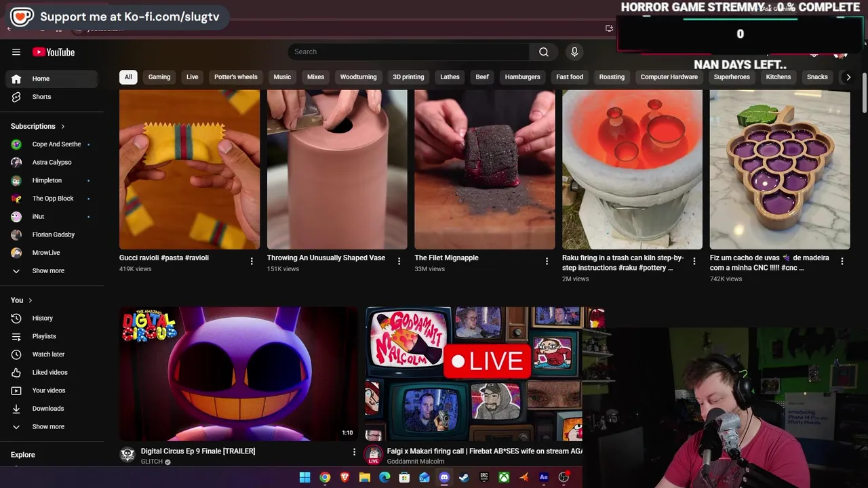The height and width of the screenshot is (488, 868).
Task: Open Google Chrome from the taskbar
Action: tap(325, 477)
